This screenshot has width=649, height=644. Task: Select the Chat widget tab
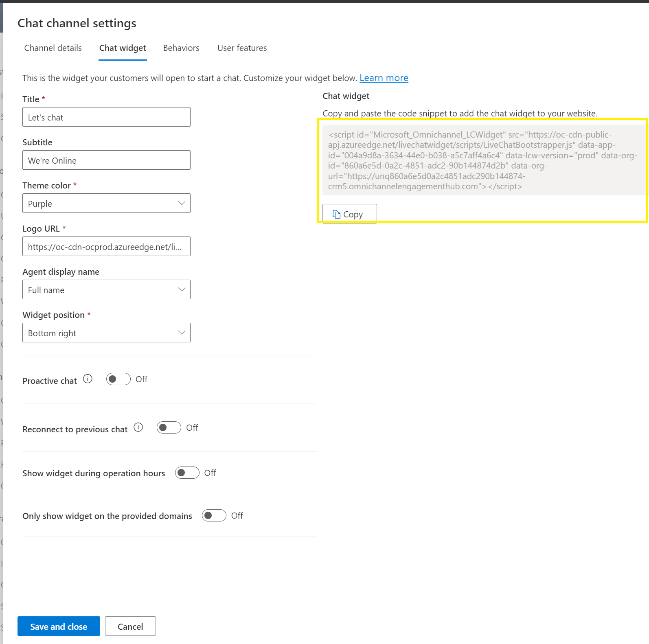(123, 48)
